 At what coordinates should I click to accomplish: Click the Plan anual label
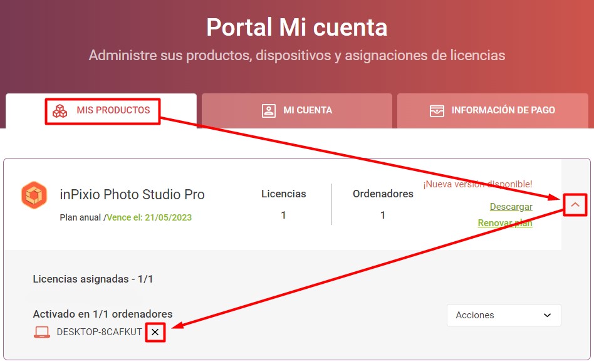click(x=80, y=217)
